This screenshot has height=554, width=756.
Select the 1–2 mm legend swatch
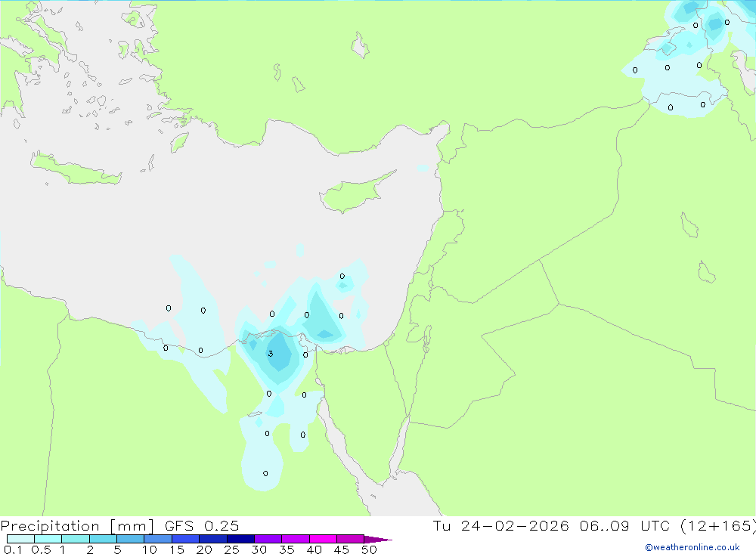click(75, 539)
